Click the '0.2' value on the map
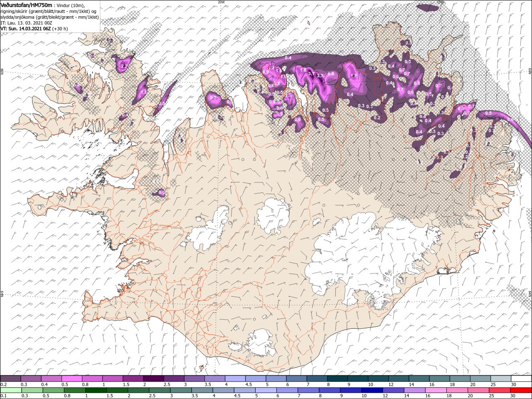The width and height of the screenshot is (532, 399). [377, 118]
